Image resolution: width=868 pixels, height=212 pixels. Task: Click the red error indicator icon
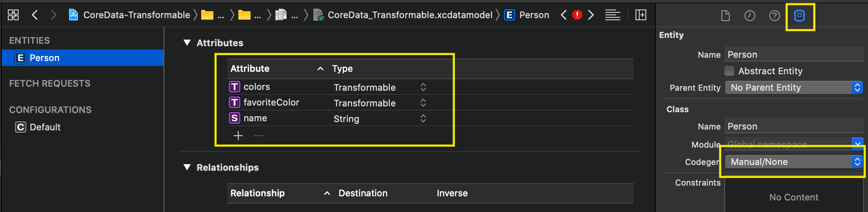pyautogui.click(x=577, y=15)
